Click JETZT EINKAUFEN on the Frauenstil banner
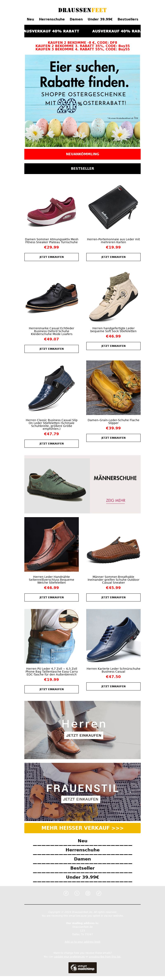165x980 pixels. tap(81, 799)
